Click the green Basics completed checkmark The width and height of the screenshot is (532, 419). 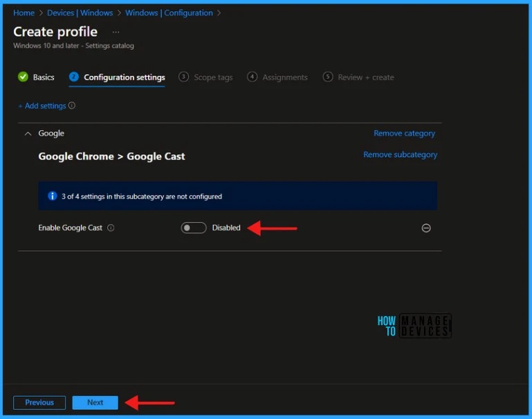23,77
